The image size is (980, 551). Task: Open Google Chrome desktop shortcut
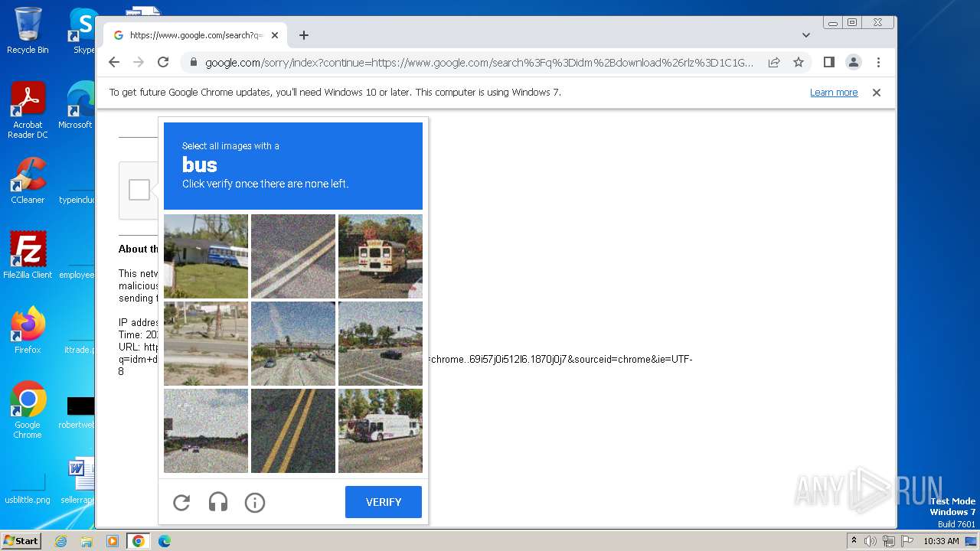[28, 410]
